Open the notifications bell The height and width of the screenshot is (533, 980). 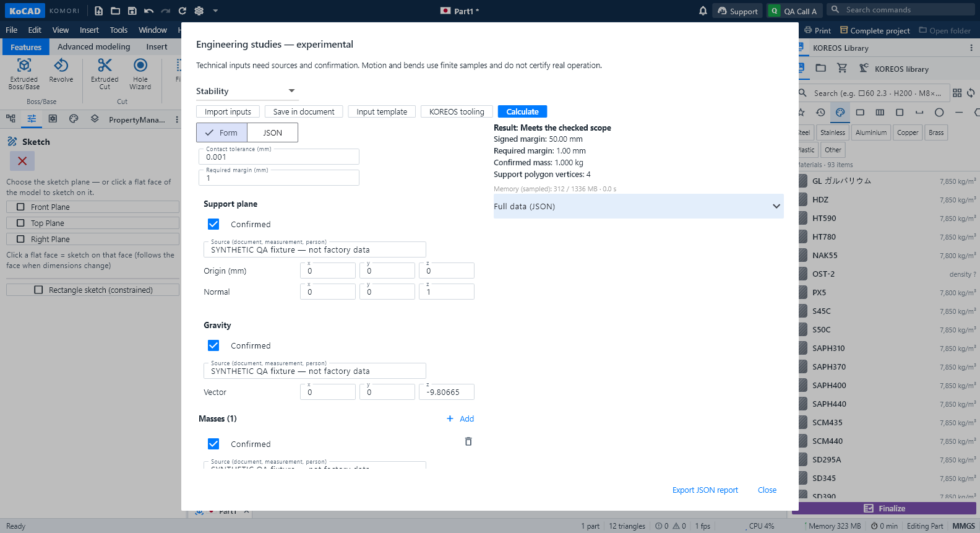703,11
